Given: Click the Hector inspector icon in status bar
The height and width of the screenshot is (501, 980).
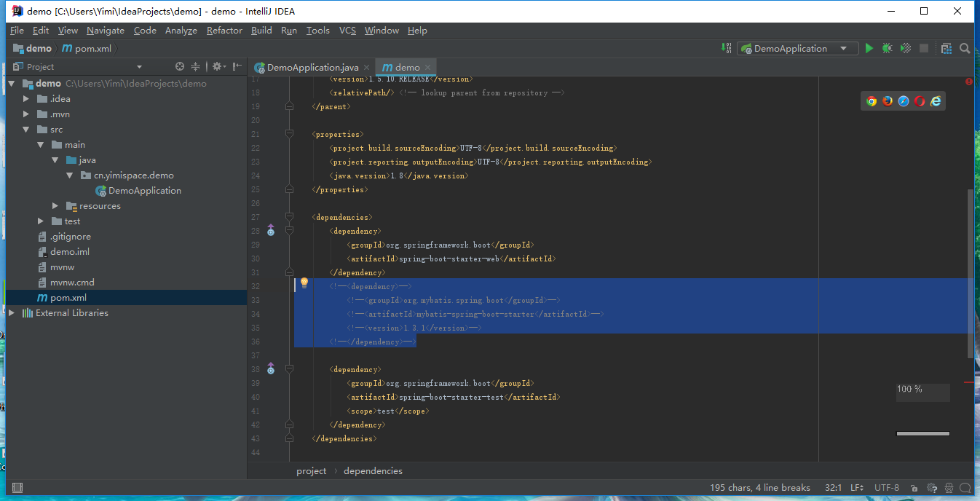Looking at the screenshot, I should 949,488.
